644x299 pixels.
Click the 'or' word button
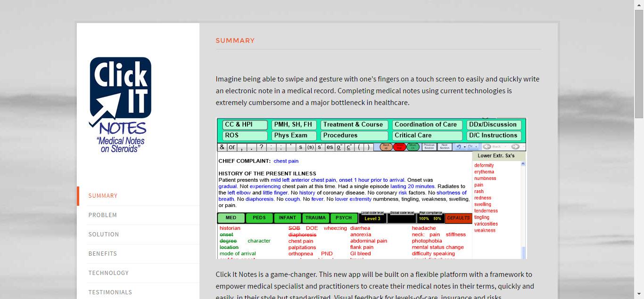[x=231, y=147]
